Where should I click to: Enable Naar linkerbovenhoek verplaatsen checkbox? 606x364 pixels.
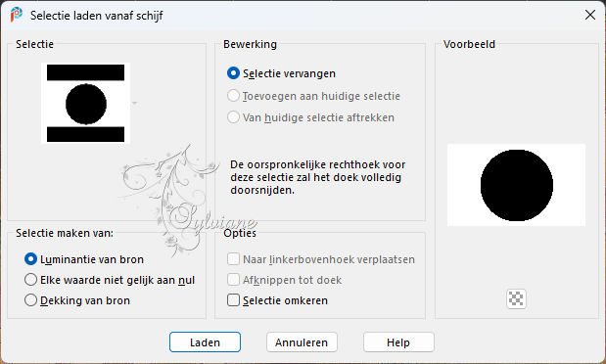[321, 259]
